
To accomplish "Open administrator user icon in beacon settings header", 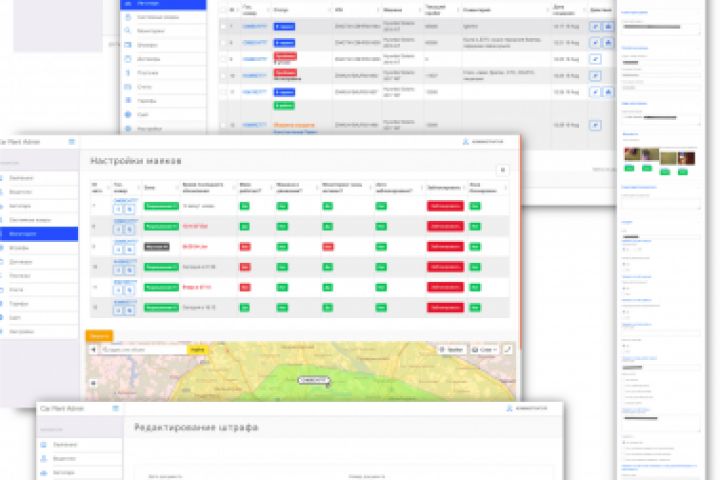I will pyautogui.click(x=465, y=142).
